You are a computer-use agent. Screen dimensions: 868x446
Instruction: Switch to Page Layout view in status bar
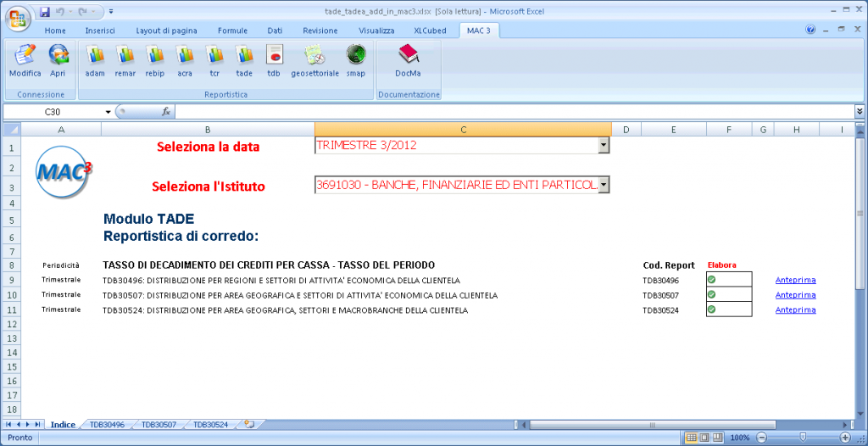point(704,438)
